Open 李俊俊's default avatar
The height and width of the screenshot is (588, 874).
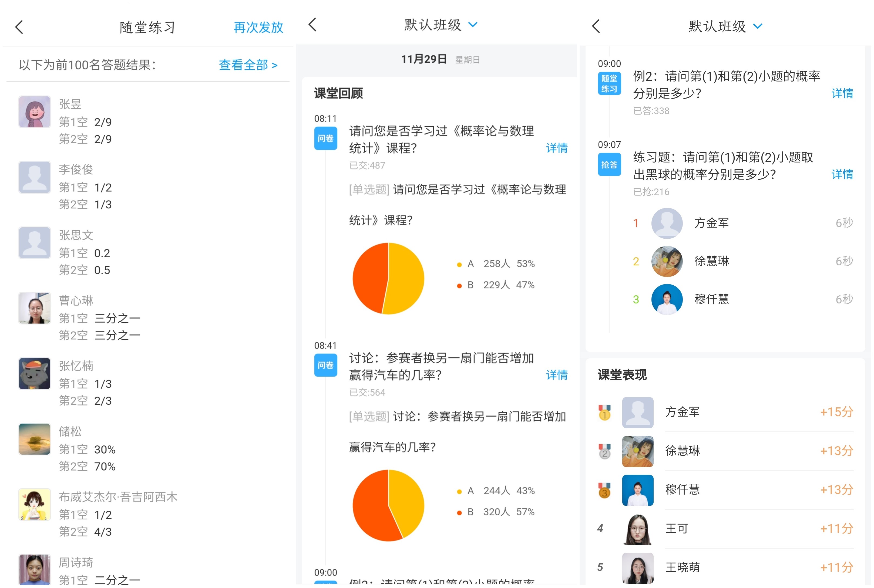[35, 177]
